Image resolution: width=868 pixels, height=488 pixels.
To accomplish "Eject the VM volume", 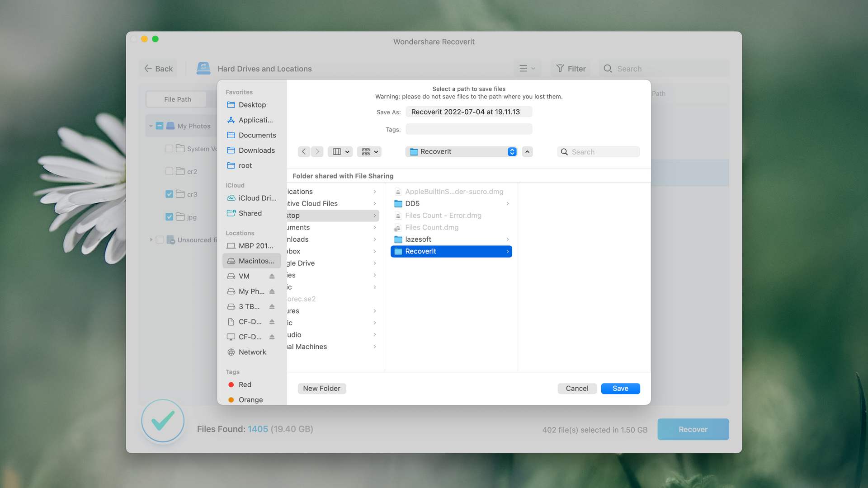I will click(272, 276).
